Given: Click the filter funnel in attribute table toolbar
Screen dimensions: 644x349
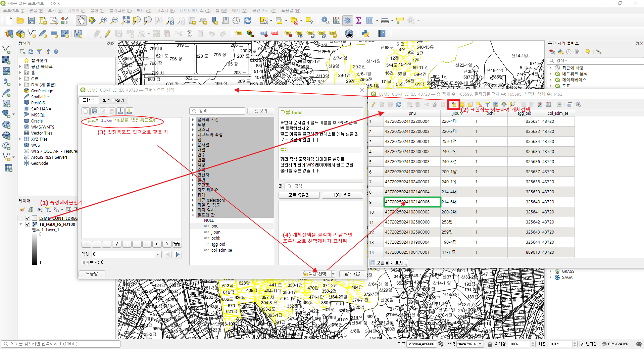Looking at the screenshot, I should pos(487,104).
